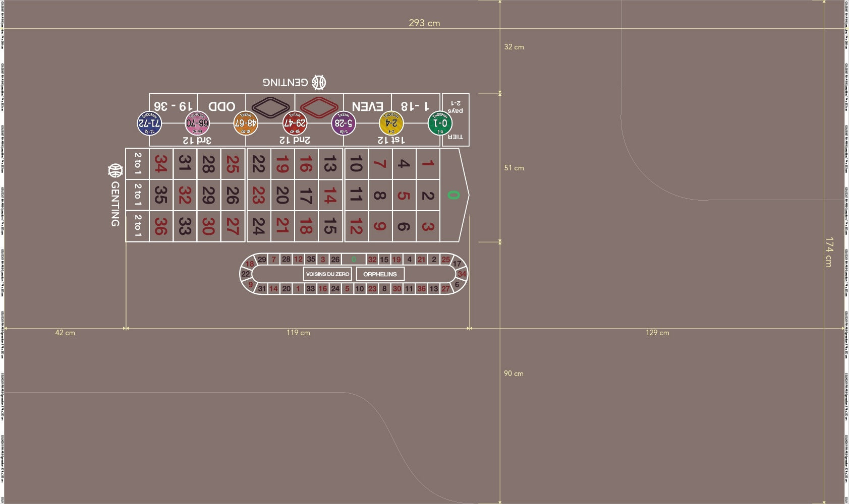Click number 10 on the racetrack
Screen dimensions: 849x504
pos(360,289)
